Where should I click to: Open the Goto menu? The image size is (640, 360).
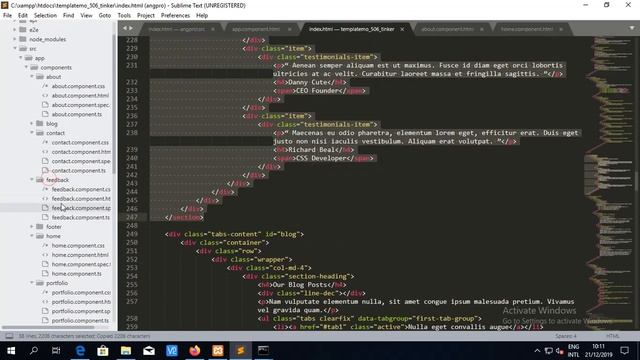(x=105, y=16)
